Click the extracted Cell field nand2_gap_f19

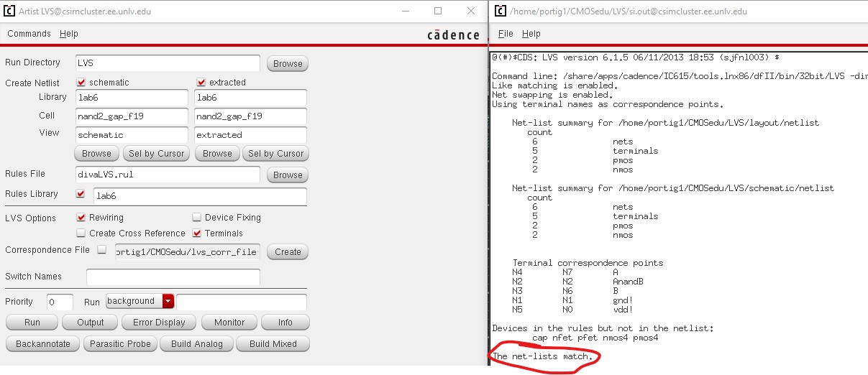tap(250, 116)
